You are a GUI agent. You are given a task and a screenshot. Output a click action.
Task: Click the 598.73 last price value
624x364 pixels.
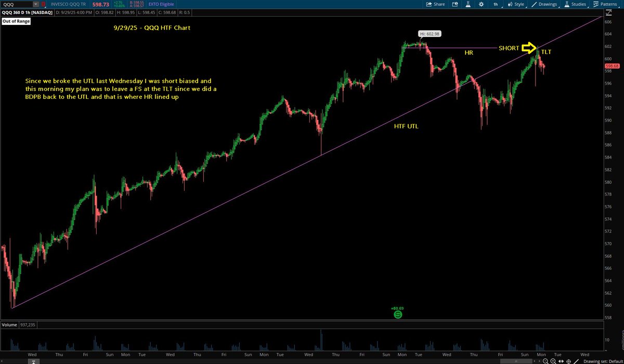101,5
